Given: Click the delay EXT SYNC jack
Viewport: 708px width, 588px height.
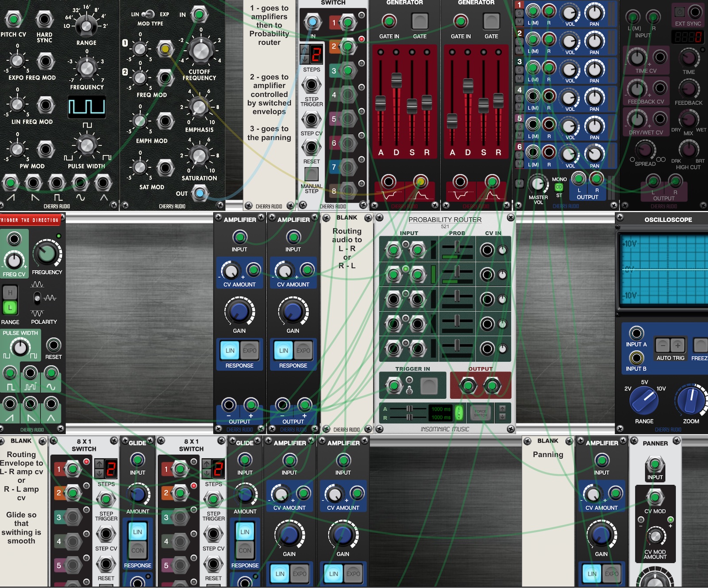Looking at the screenshot, I should pyautogui.click(x=696, y=12).
